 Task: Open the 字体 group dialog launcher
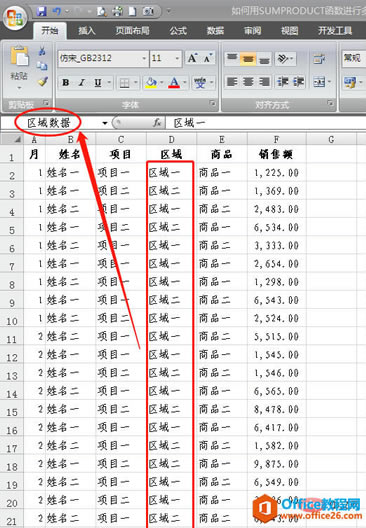(x=213, y=103)
